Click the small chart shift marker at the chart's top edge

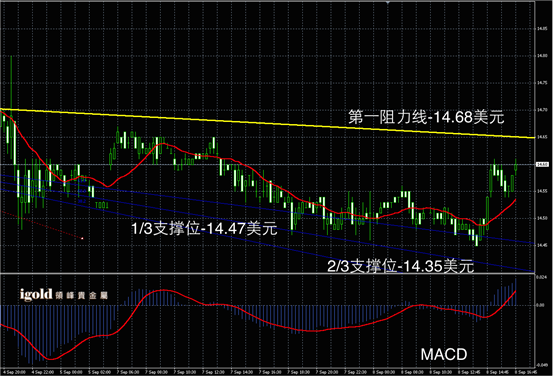coord(388,2)
